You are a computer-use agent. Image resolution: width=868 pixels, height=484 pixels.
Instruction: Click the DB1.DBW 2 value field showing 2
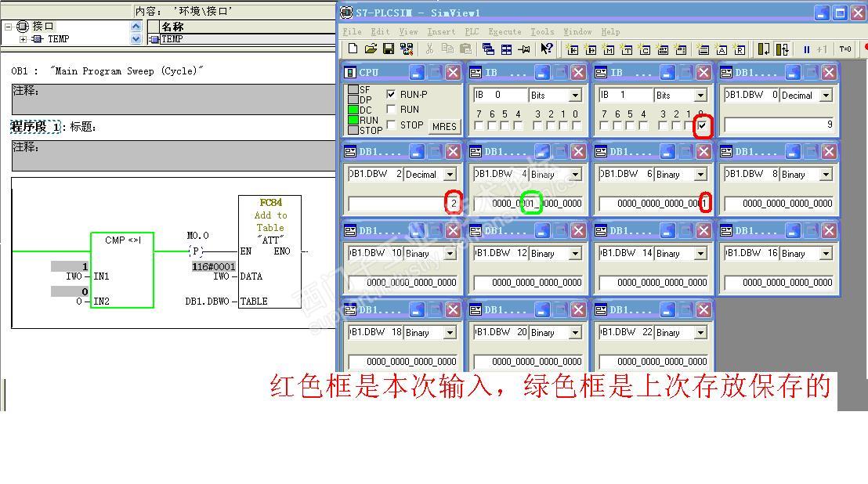click(403, 204)
